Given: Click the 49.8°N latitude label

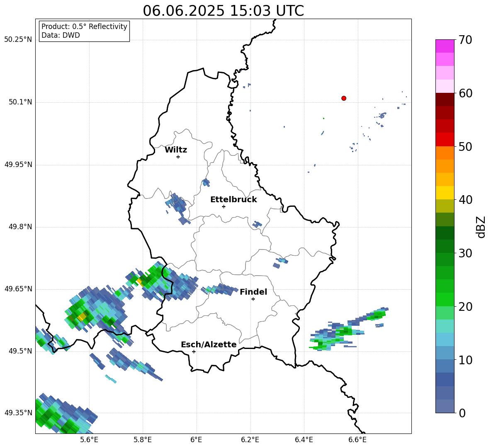Looking at the screenshot, I should tap(20, 227).
